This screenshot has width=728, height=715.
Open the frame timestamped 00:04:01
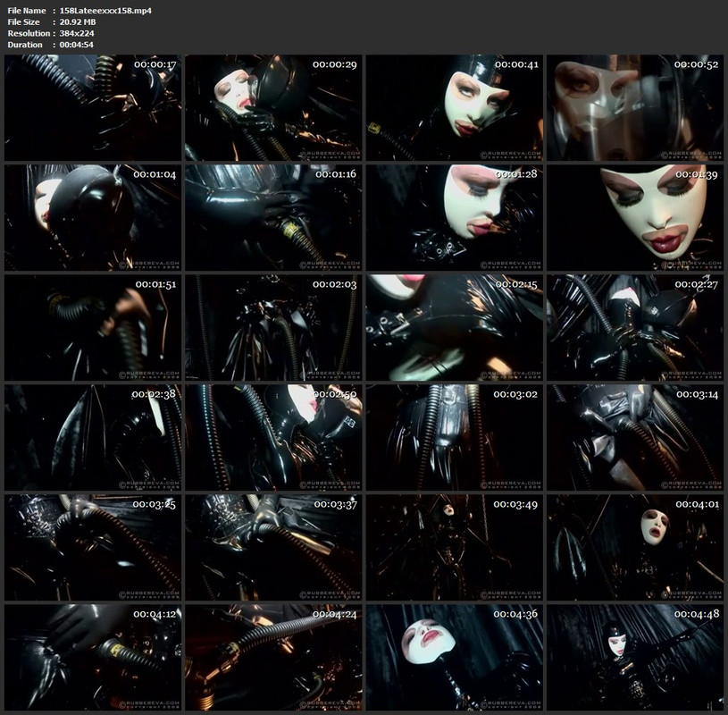coord(635,547)
